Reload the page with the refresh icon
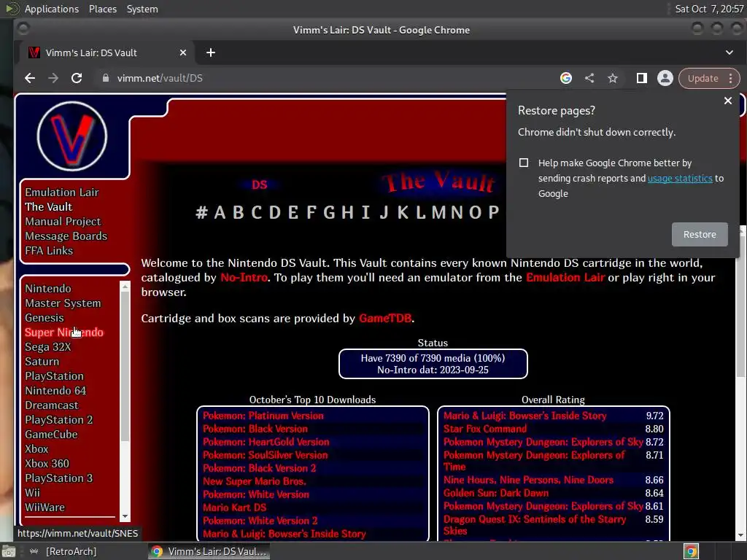Image resolution: width=747 pixels, height=560 pixels. pos(76,78)
